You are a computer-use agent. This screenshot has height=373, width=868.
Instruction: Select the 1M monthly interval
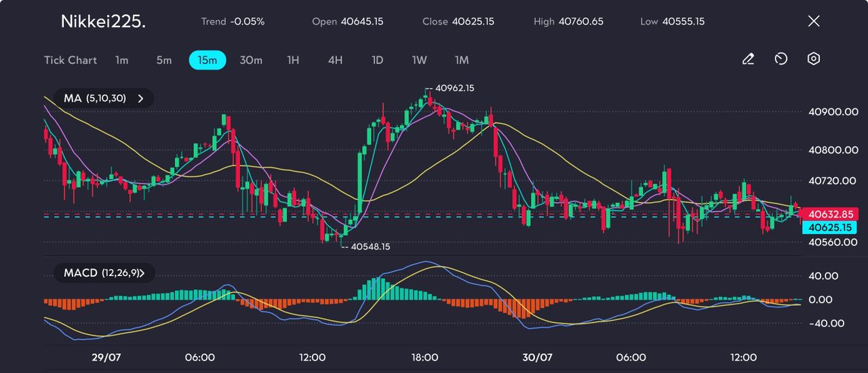pos(462,60)
